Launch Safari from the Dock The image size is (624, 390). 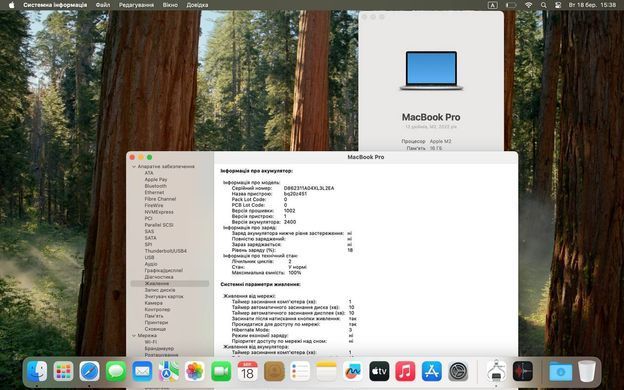point(90,372)
